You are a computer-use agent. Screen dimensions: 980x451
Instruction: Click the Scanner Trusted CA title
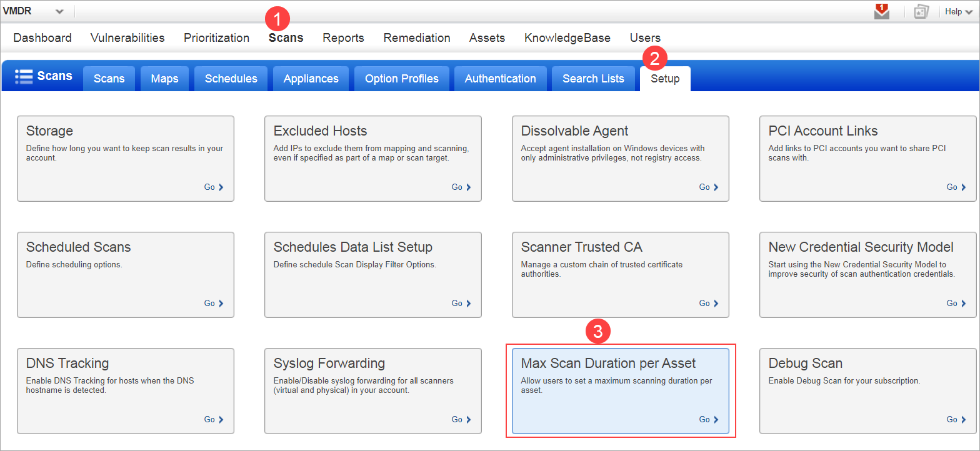coord(582,247)
